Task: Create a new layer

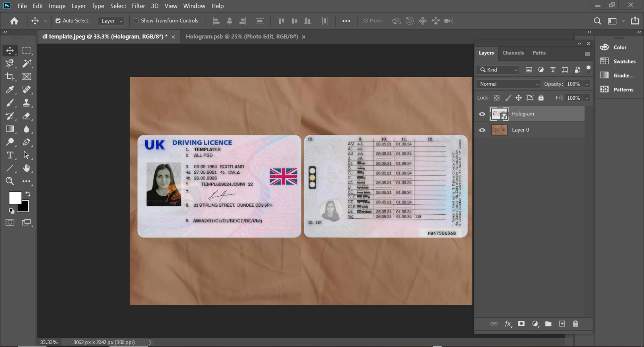Action: pos(562,324)
